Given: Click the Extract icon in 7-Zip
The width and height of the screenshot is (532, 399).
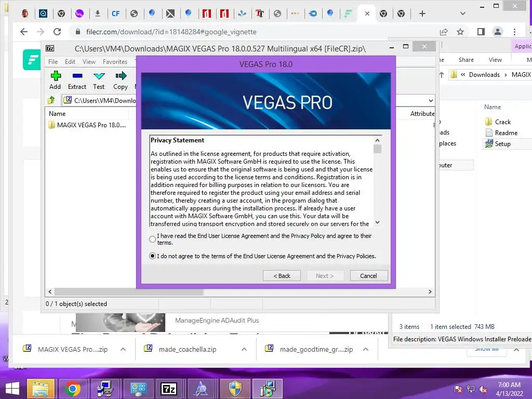Looking at the screenshot, I should (x=77, y=81).
